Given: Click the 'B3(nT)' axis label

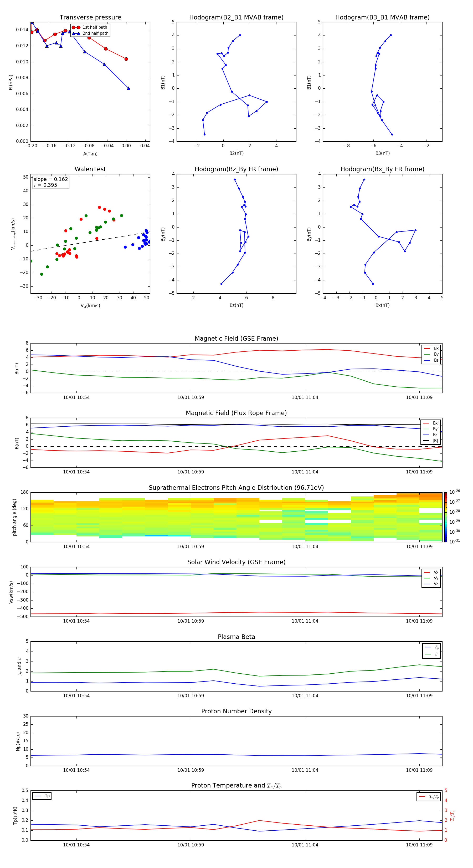Looking at the screenshot, I should pos(382,153).
